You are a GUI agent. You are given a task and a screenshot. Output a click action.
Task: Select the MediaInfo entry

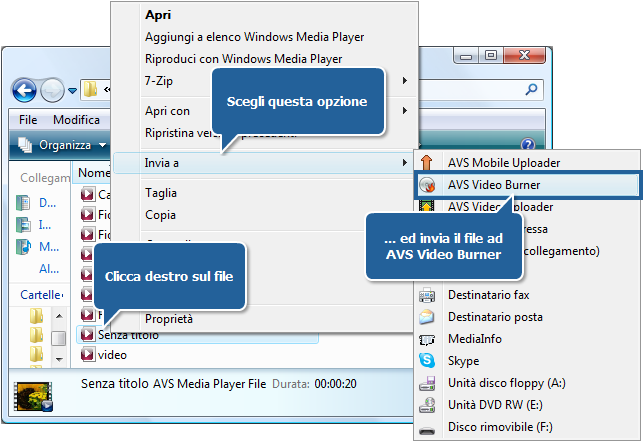click(x=475, y=339)
